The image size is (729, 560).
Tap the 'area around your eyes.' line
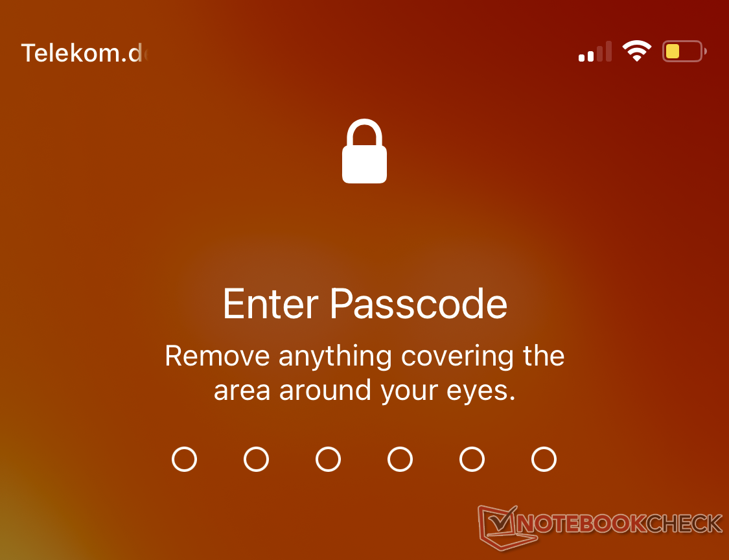365,391
